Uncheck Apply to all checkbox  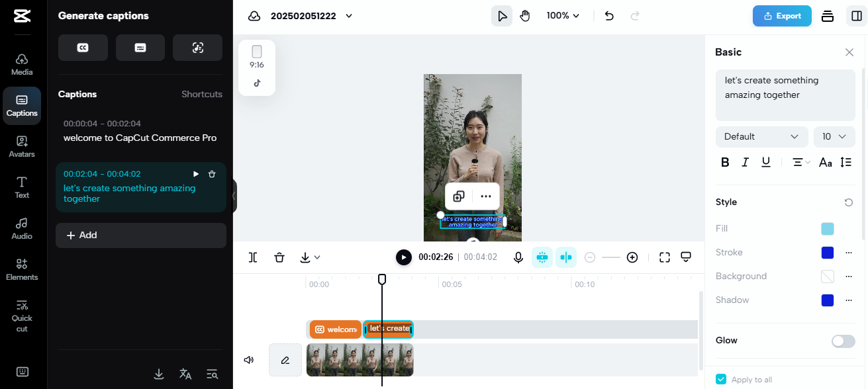pos(721,379)
